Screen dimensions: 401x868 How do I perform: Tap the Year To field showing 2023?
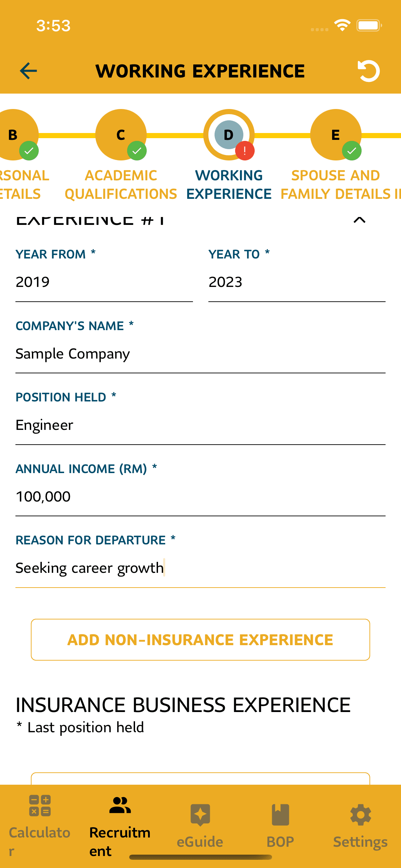[x=297, y=282]
